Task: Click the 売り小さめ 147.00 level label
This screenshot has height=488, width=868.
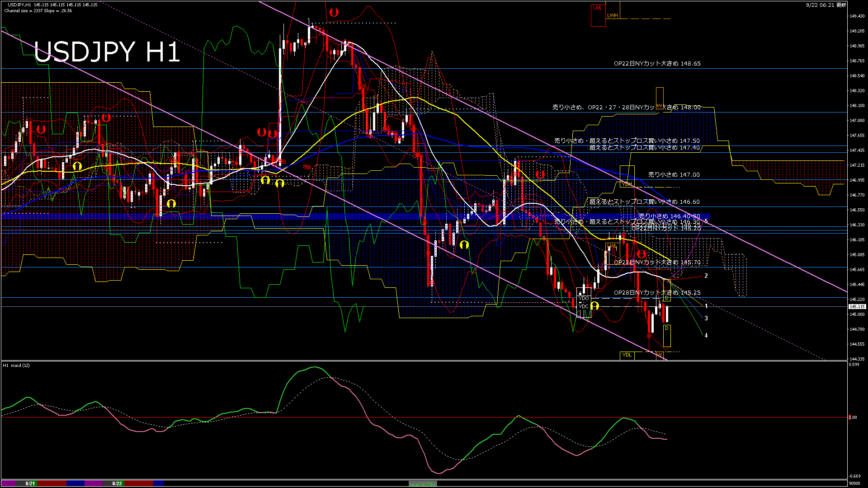Action: tap(674, 174)
